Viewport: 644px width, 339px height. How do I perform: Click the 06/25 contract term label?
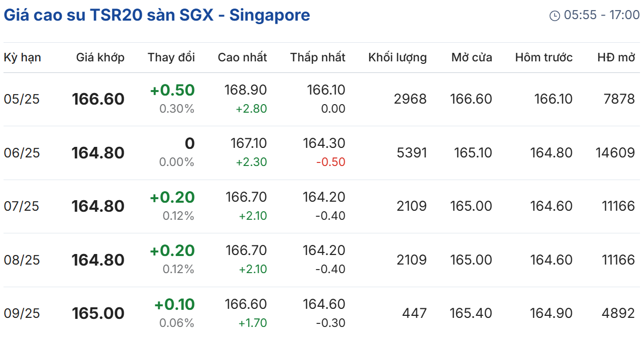pyautogui.click(x=22, y=153)
